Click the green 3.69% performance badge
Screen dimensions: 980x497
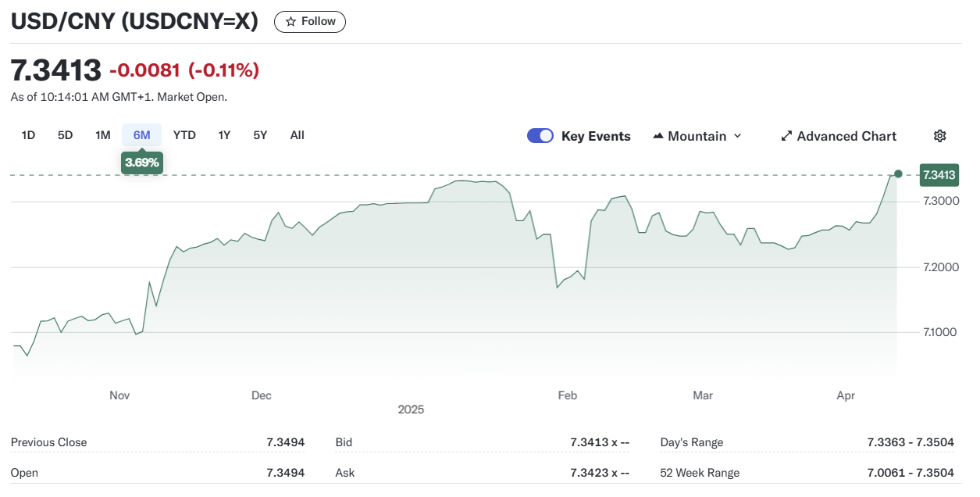tap(142, 163)
